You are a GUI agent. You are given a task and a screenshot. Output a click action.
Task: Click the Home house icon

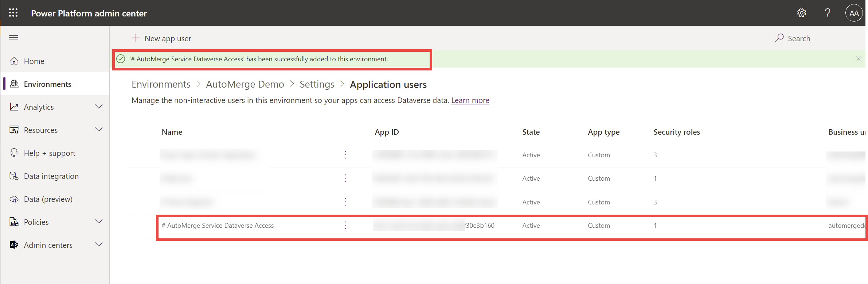(14, 61)
